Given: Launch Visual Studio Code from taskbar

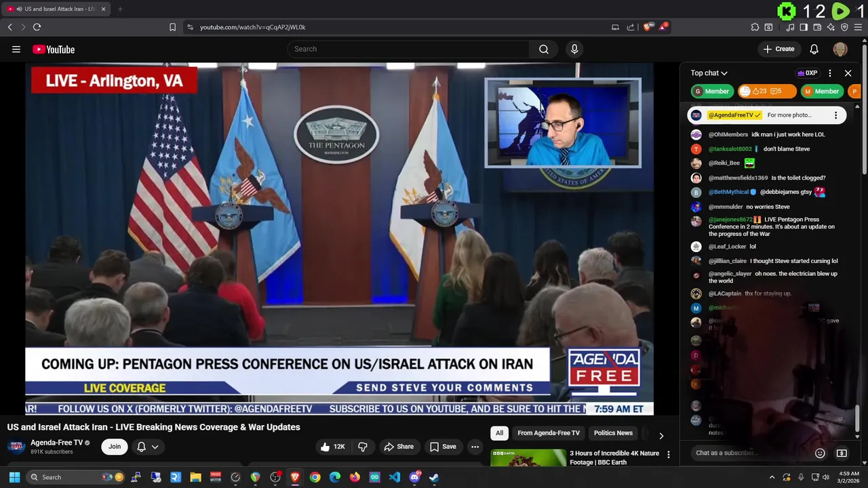Looking at the screenshot, I should point(395,477).
